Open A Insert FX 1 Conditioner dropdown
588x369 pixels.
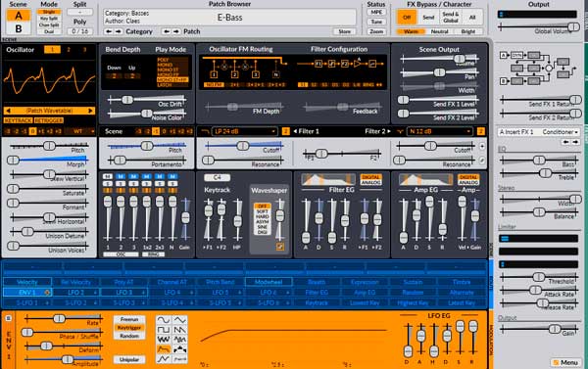pos(538,132)
